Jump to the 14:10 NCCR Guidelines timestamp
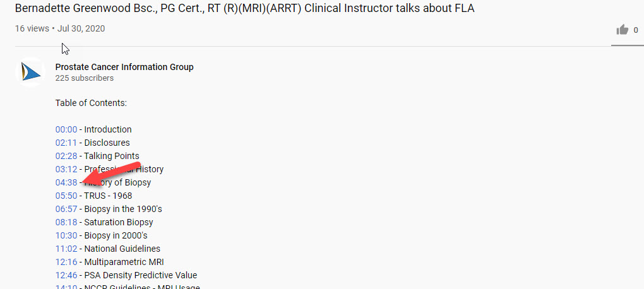Image resolution: width=644 pixels, height=289 pixels. coord(66,286)
